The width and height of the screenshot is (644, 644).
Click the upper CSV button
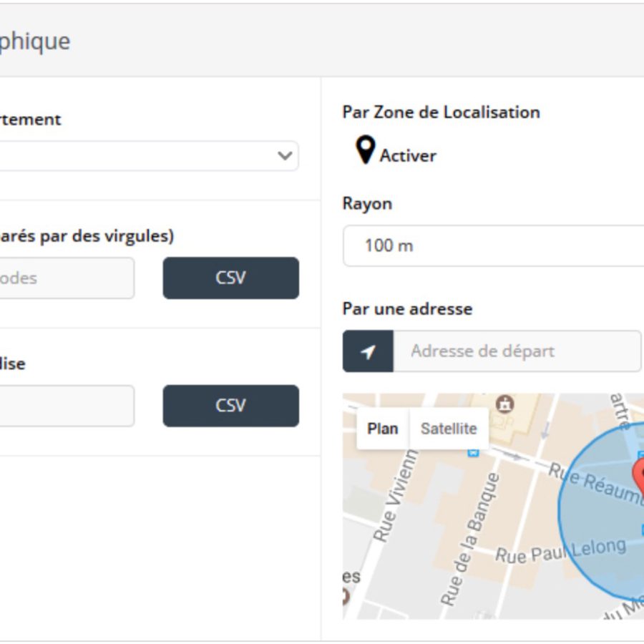(230, 278)
